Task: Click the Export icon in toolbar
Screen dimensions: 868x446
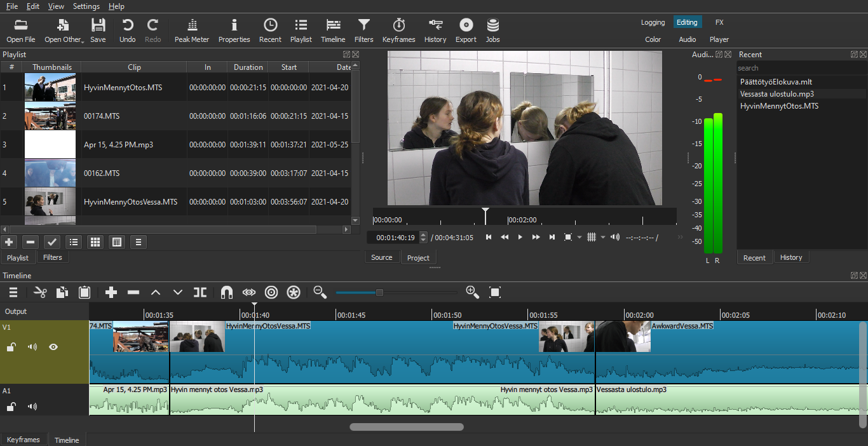Action: point(466,30)
